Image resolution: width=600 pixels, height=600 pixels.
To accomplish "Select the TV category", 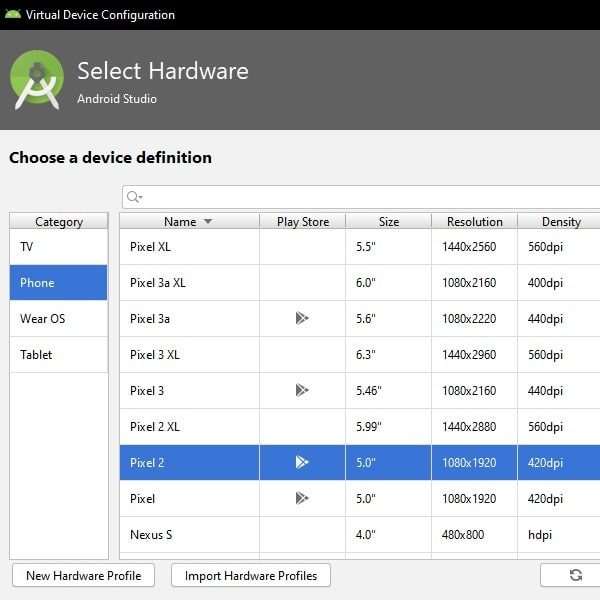I will click(59, 247).
